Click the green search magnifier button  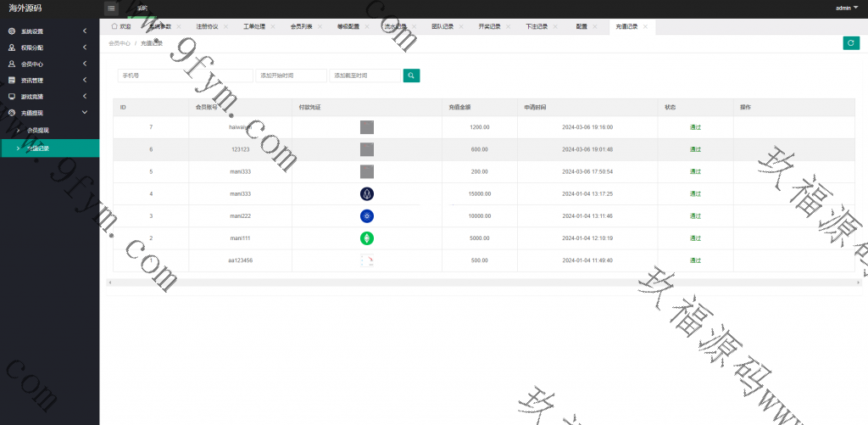pos(411,75)
